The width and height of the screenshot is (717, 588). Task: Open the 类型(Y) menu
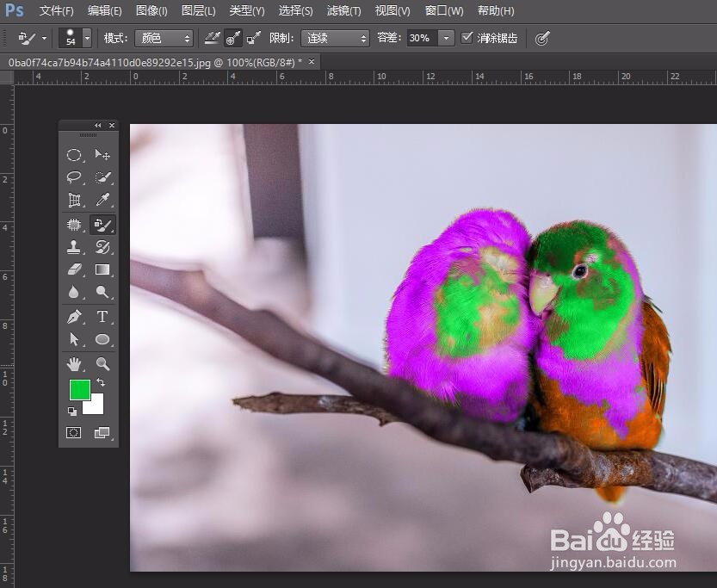[247, 11]
